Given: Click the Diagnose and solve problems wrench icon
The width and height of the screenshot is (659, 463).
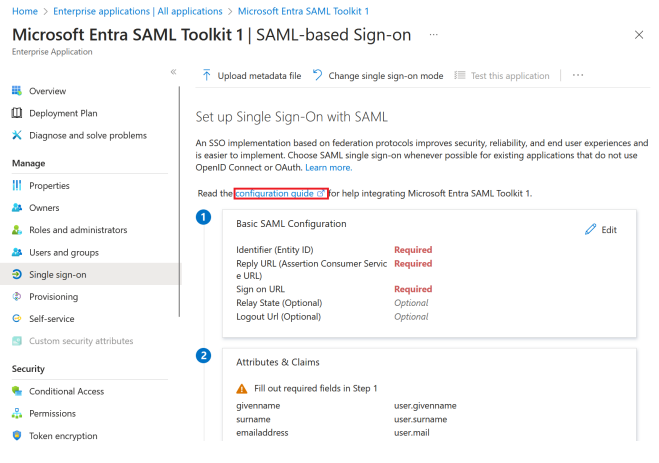Looking at the screenshot, I should click(17, 135).
